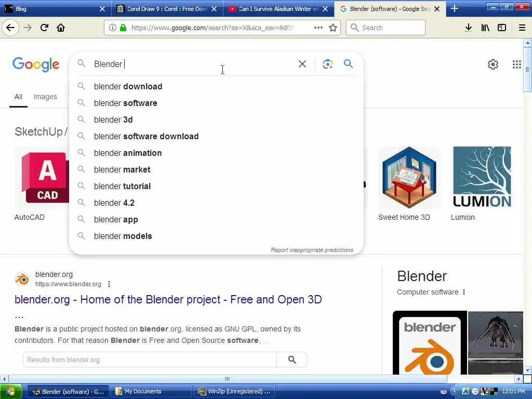This screenshot has height=399, width=532.
Task: Choose suggestion blender download
Action: pyautogui.click(x=216, y=87)
